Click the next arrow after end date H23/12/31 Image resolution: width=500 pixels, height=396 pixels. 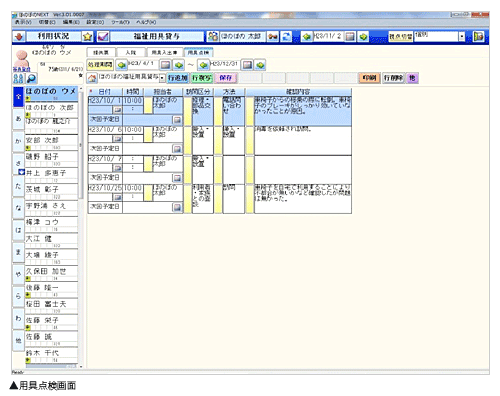tap(260, 65)
